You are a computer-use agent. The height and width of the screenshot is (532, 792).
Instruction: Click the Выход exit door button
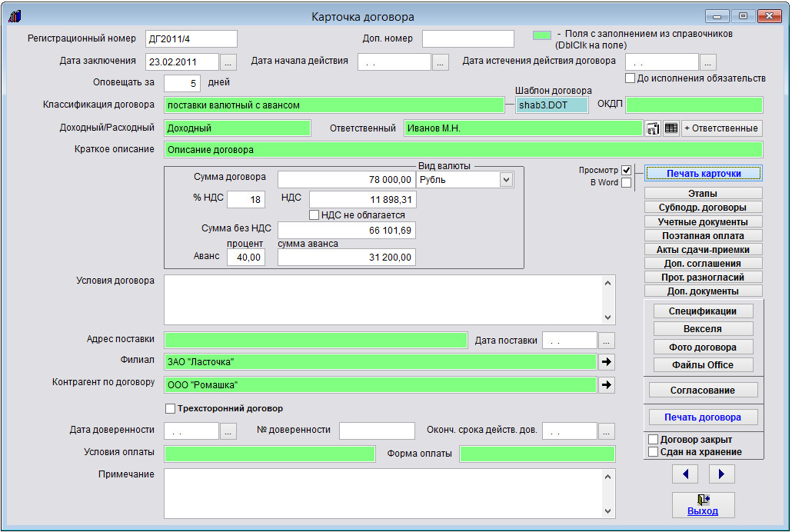pos(703,504)
